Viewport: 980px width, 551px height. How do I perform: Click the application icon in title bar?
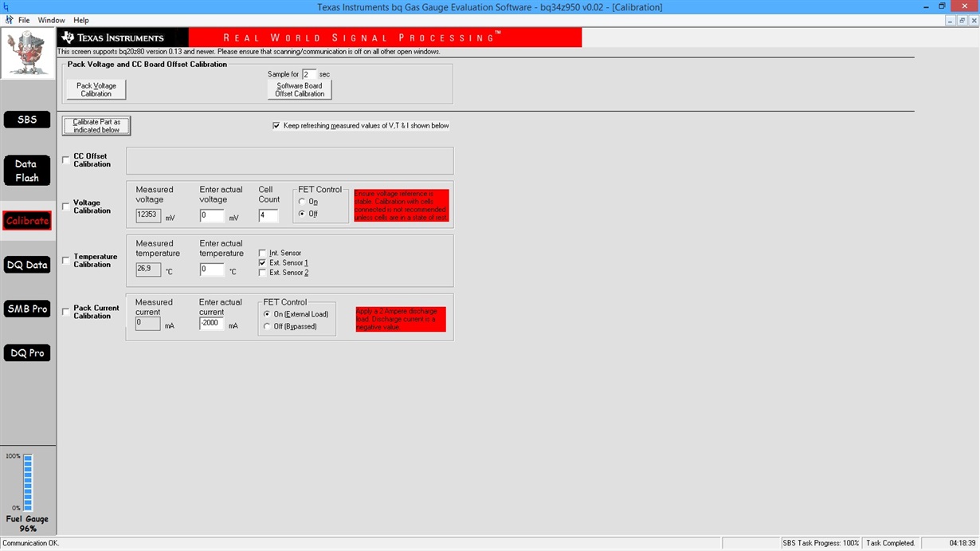(7, 6)
